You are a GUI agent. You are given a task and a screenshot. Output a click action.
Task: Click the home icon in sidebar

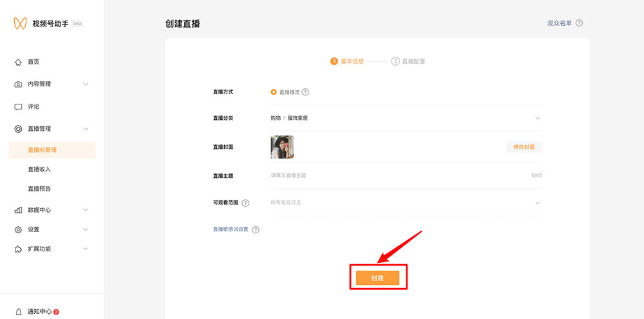coord(18,62)
